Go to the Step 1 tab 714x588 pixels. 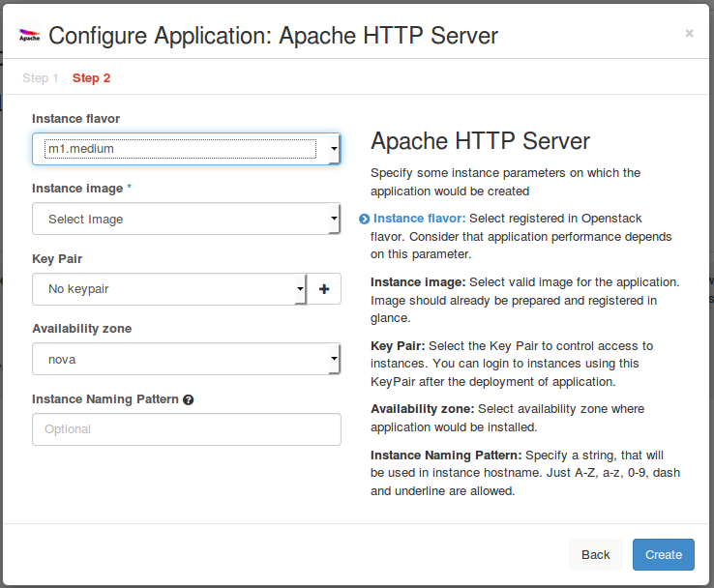point(41,77)
